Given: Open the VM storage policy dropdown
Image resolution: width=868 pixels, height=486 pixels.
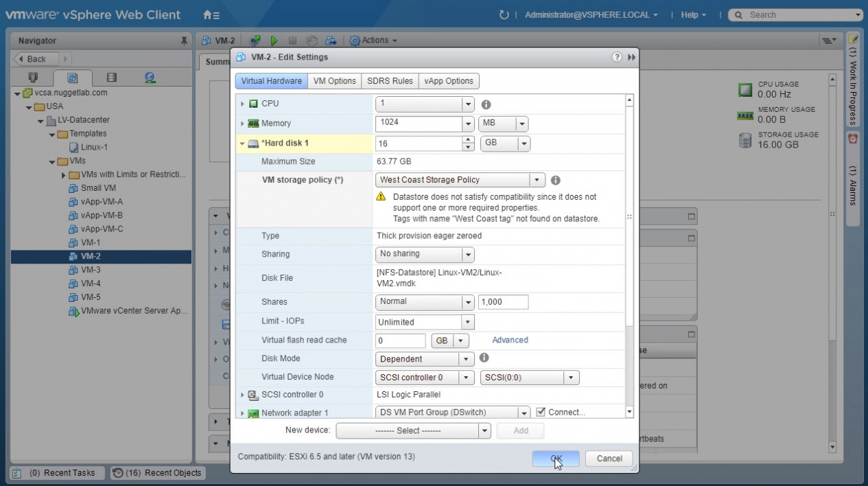Looking at the screenshot, I should click(x=537, y=180).
